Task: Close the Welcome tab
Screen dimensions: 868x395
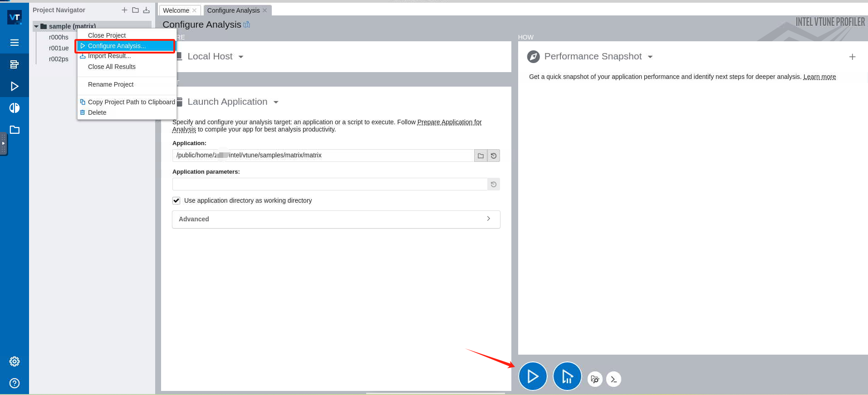Action: [194, 10]
